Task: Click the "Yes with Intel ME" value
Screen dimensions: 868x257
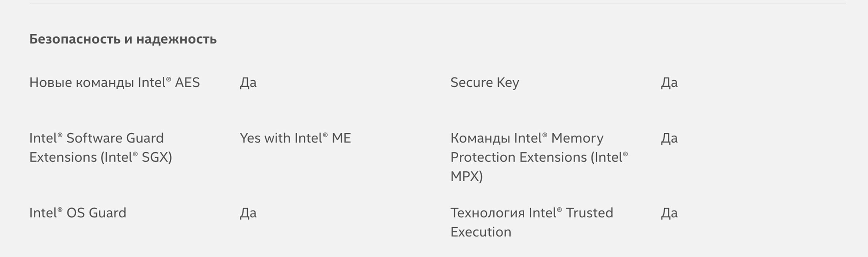Action: (295, 138)
